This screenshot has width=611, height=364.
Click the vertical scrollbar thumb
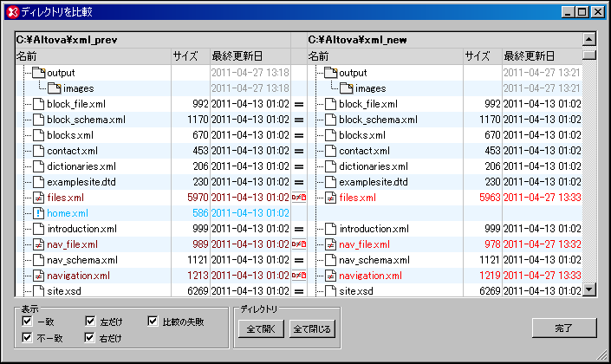point(589,54)
